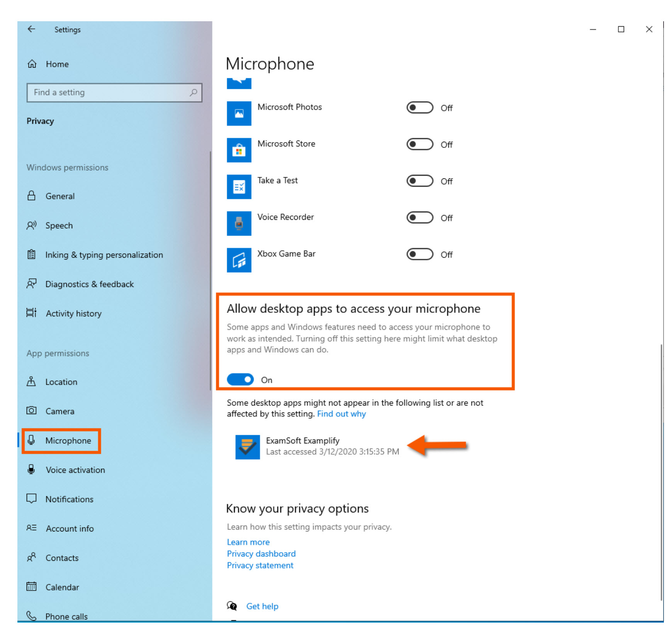672x628 pixels.
Task: Click the Find a setting search box
Action: pos(114,92)
